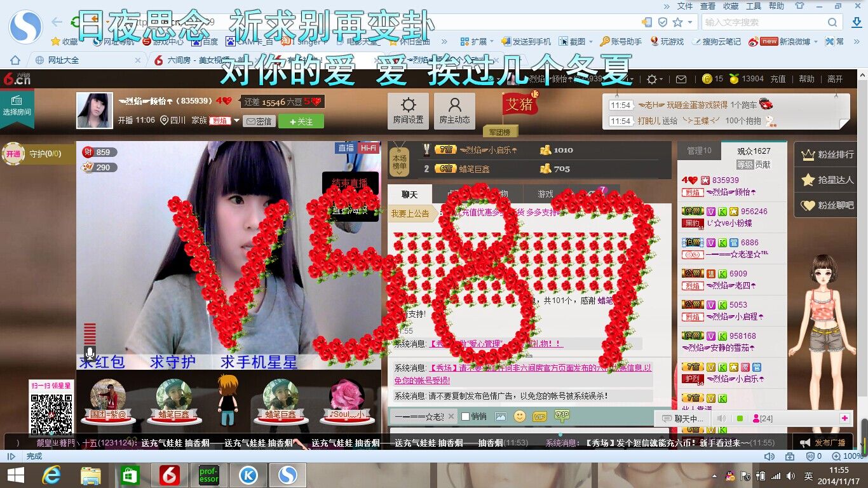Open 粉丝排行 crown ranking

[x=829, y=154]
